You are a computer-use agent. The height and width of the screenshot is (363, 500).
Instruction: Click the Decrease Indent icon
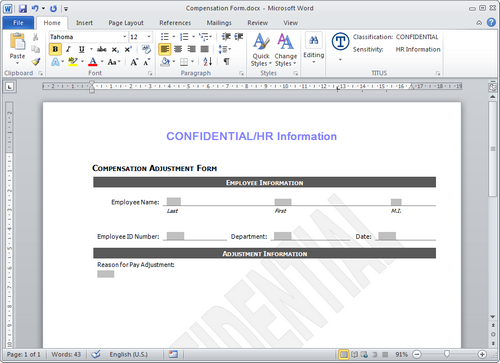tap(226, 36)
